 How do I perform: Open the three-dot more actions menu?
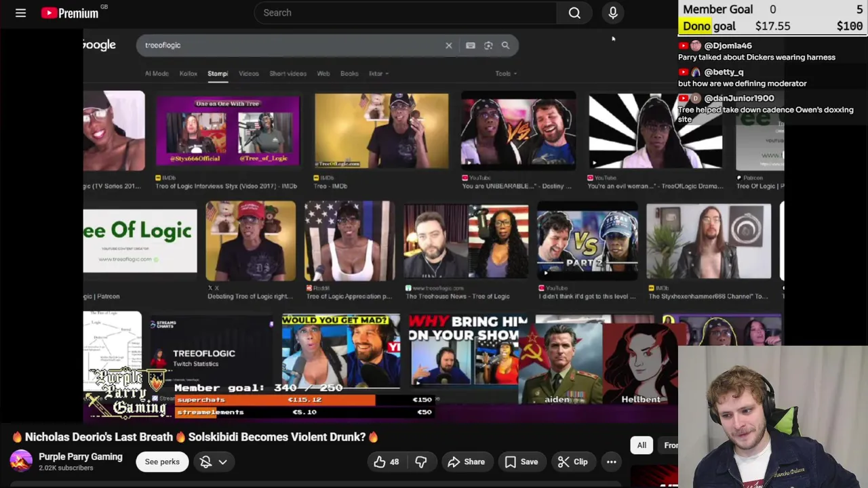(611, 462)
